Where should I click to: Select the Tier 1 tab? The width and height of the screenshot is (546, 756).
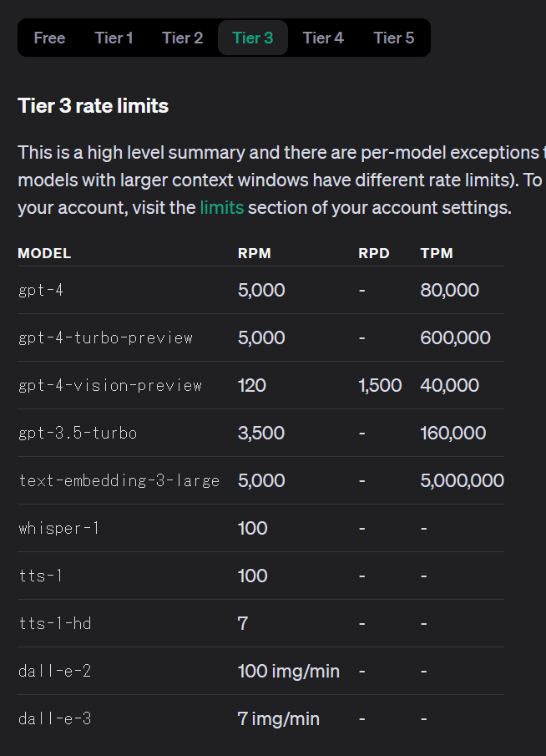click(x=114, y=38)
